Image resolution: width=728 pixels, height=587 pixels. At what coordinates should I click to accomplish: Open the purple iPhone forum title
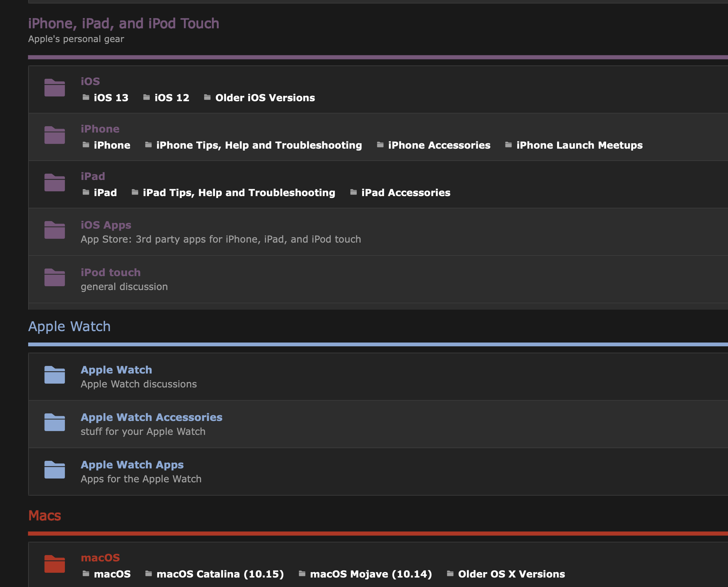(x=100, y=129)
